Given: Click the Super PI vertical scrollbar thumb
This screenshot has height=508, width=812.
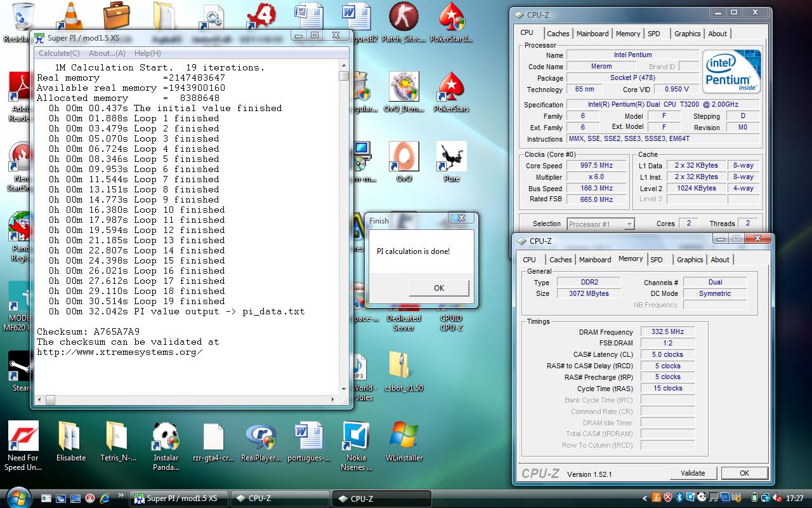Looking at the screenshot, I should [344, 76].
